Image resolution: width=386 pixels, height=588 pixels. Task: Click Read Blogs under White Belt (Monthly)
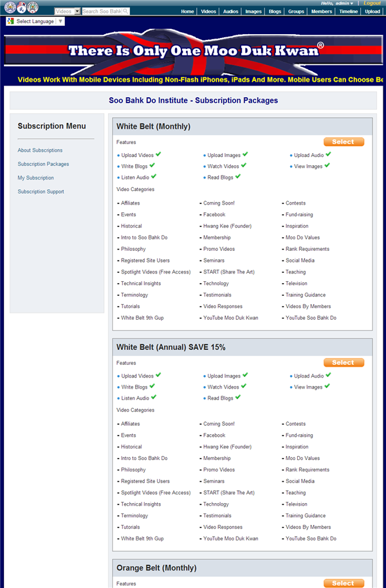click(x=220, y=178)
